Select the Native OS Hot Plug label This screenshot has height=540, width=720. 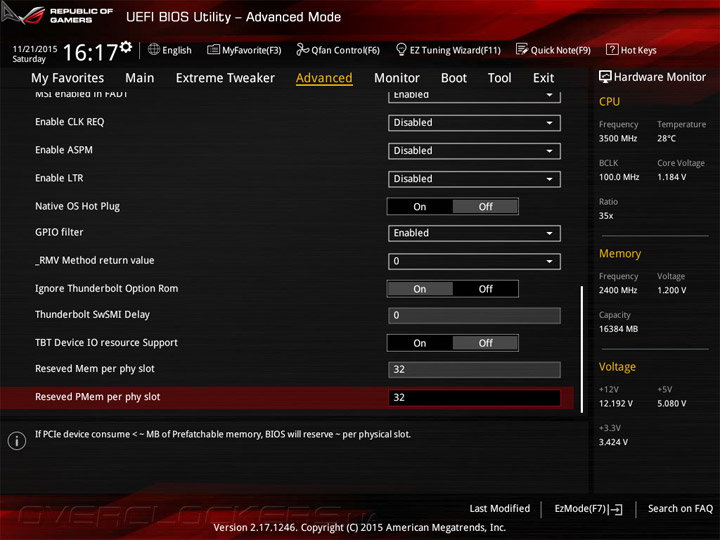(77, 206)
